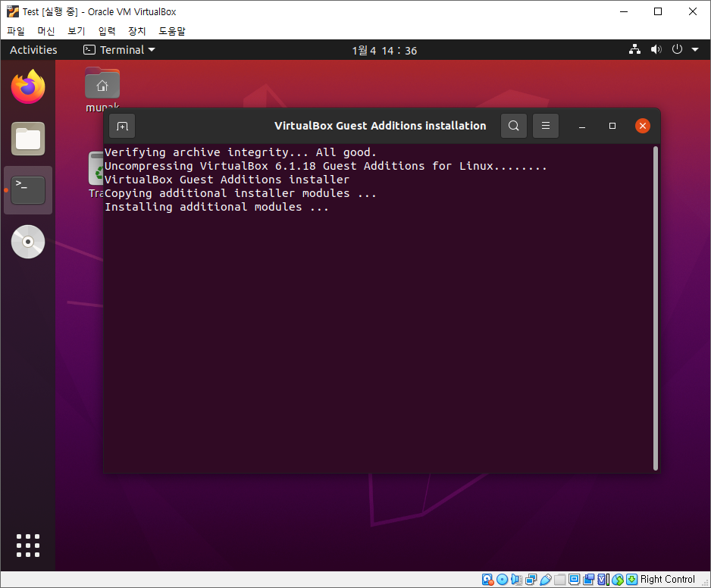Search in the terminal window
Screen dimensions: 711x588
[514, 126]
